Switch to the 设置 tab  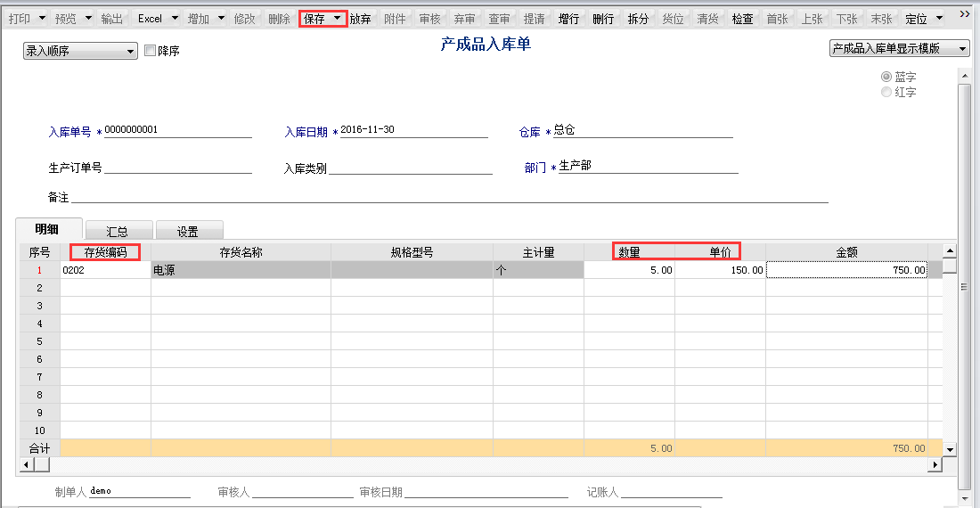pyautogui.click(x=189, y=231)
